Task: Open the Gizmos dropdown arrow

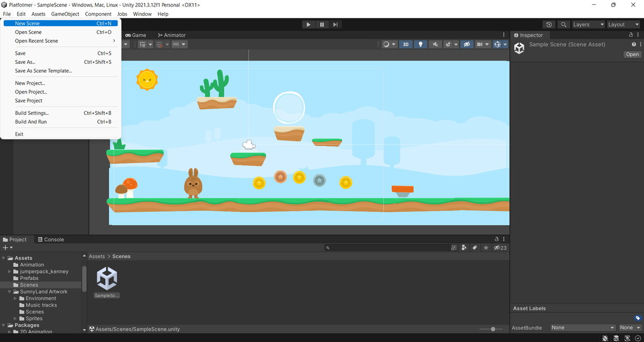Action: pyautogui.click(x=506, y=45)
